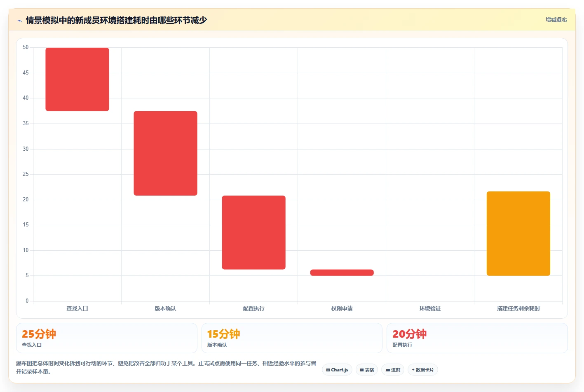584x392 pixels.
Task: Click the 环境验证 x-axis label
Action: click(430, 308)
